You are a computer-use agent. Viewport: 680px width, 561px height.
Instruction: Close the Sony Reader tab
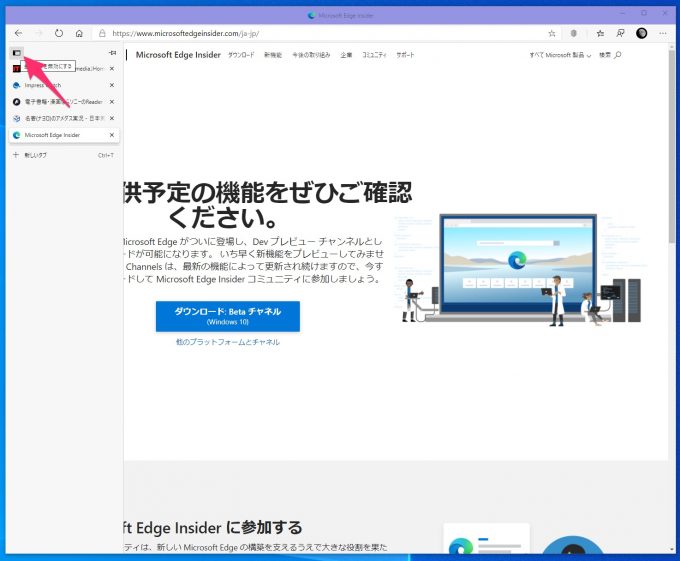click(112, 102)
